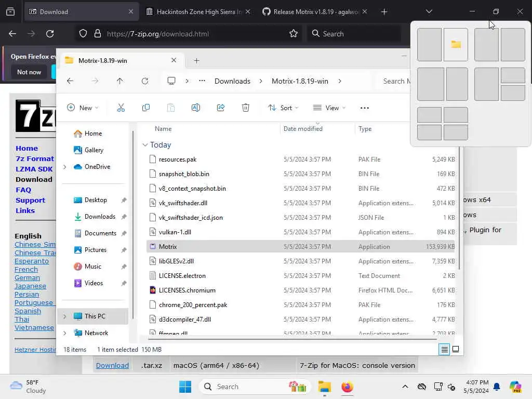Open the View dropdown menu
This screenshot has height=399, width=532.
[x=329, y=108]
